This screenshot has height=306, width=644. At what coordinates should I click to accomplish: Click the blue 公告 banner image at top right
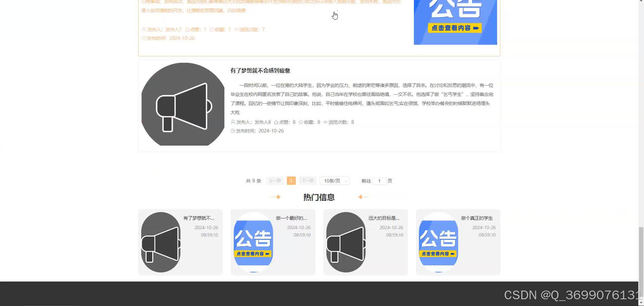[455, 22]
